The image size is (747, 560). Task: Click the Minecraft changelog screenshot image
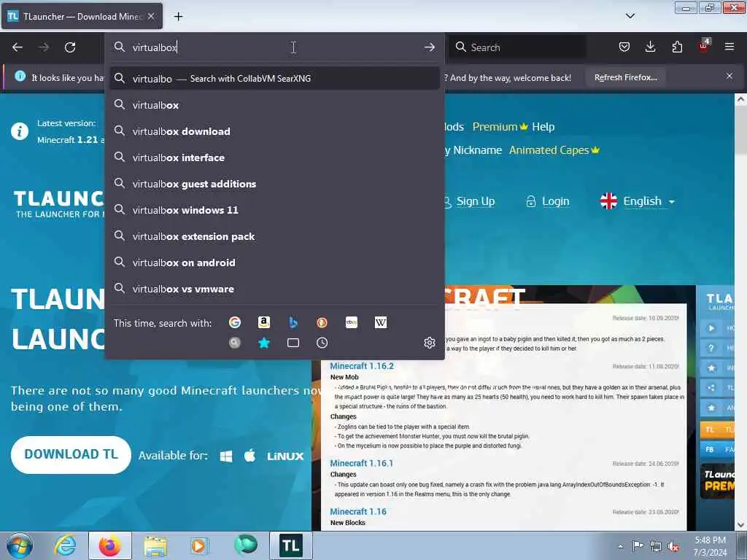click(503, 408)
